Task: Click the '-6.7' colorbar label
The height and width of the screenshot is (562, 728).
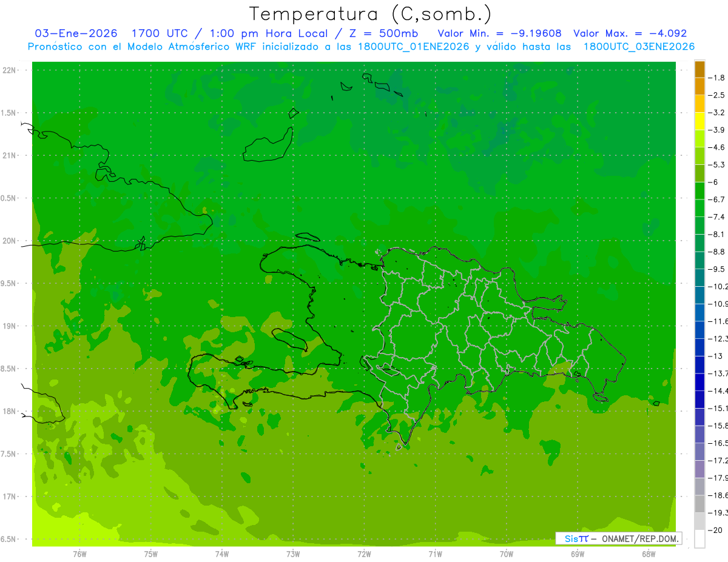Action: click(x=717, y=199)
